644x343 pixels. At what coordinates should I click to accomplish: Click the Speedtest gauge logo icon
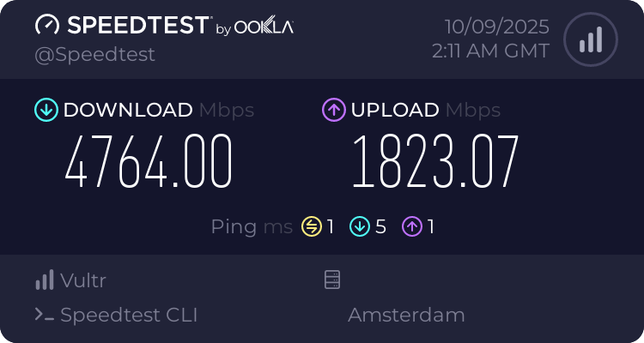[47, 26]
